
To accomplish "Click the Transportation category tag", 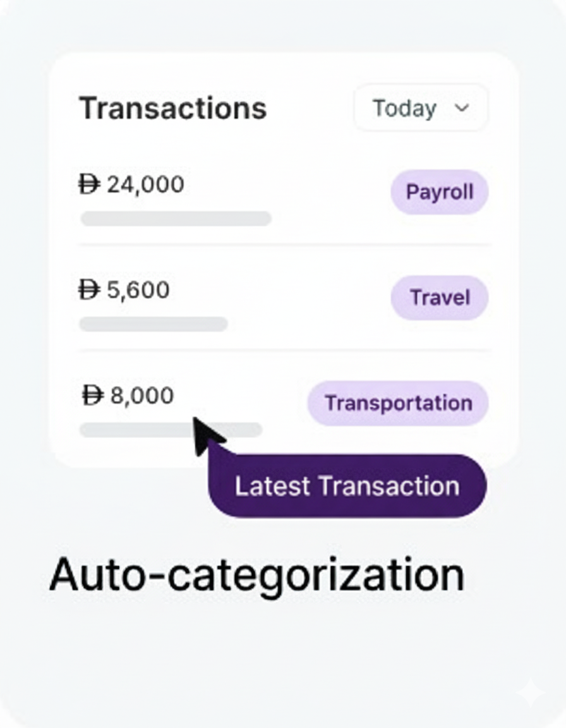I will click(x=398, y=403).
